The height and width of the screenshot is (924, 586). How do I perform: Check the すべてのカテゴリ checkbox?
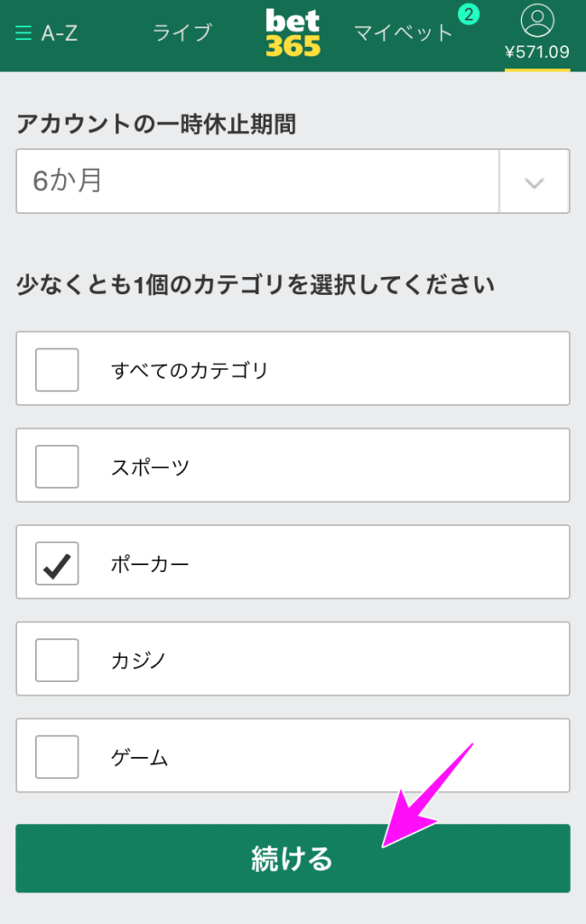(x=56, y=368)
